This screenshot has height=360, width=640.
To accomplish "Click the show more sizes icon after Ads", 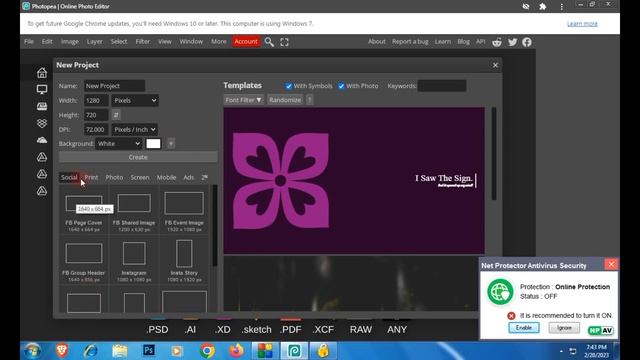I will [x=204, y=177].
